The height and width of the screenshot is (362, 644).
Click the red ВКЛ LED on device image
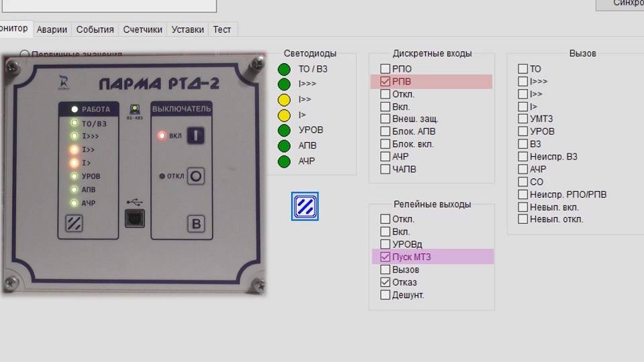[x=162, y=135]
